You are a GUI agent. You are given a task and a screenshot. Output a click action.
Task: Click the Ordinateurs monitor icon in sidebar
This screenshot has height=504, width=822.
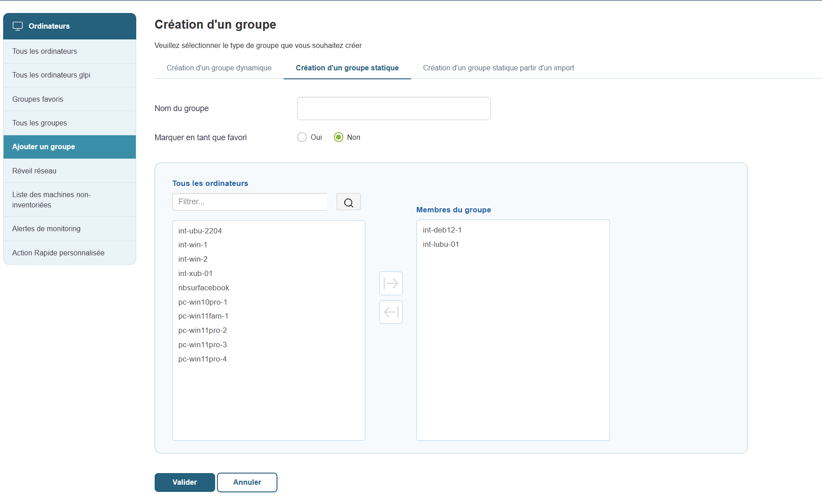click(x=17, y=26)
